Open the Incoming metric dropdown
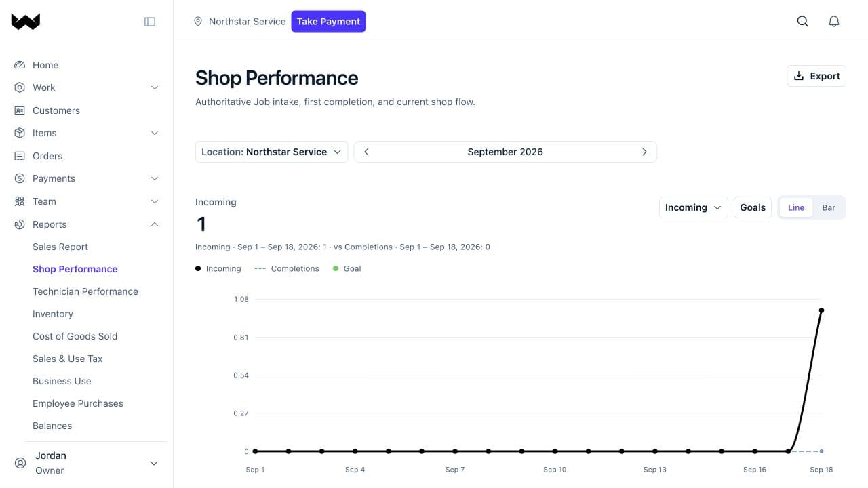Image resolution: width=868 pixels, height=488 pixels. 693,207
